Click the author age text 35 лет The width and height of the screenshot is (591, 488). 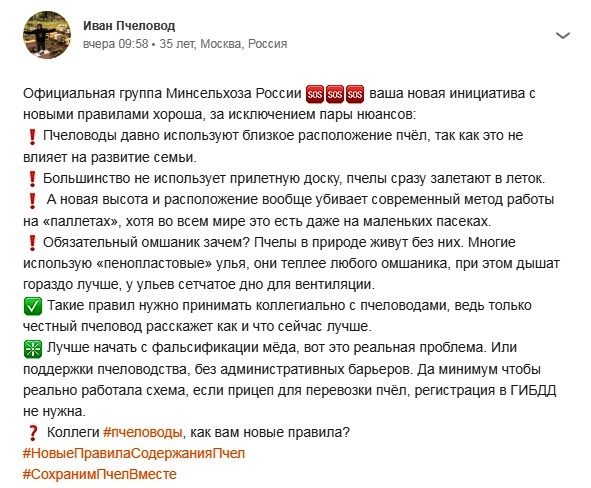(177, 44)
